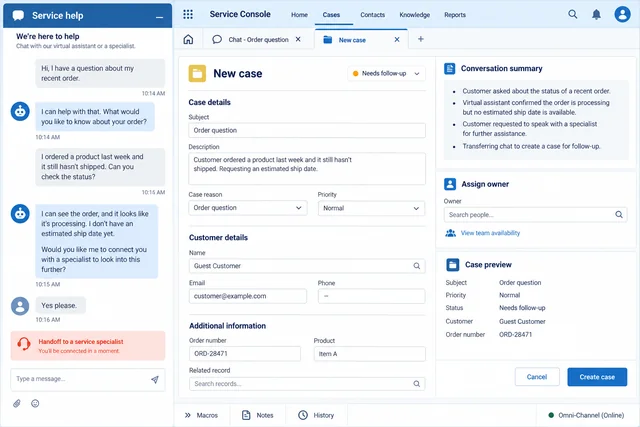Click View team availability link
Image resolution: width=640 pixels, height=427 pixels.
[x=490, y=233]
